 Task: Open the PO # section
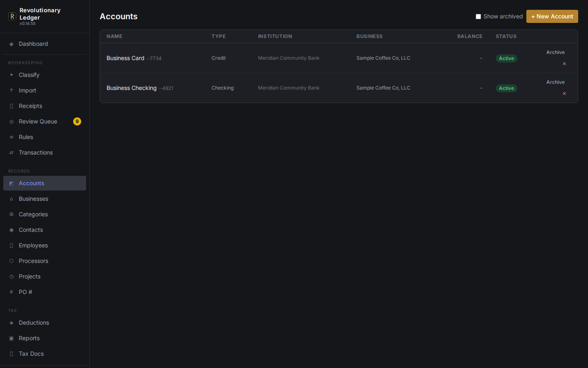coord(45,292)
